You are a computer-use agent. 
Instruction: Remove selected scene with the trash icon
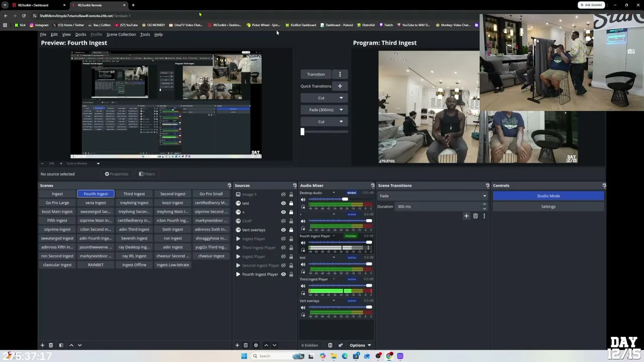[x=51, y=345]
